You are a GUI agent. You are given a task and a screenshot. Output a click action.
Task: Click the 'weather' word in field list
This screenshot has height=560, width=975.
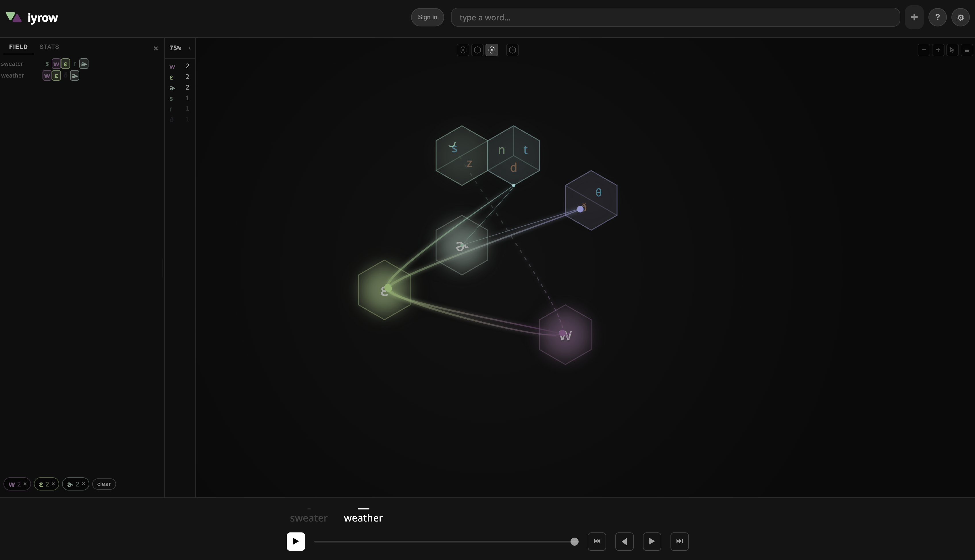[x=13, y=76]
